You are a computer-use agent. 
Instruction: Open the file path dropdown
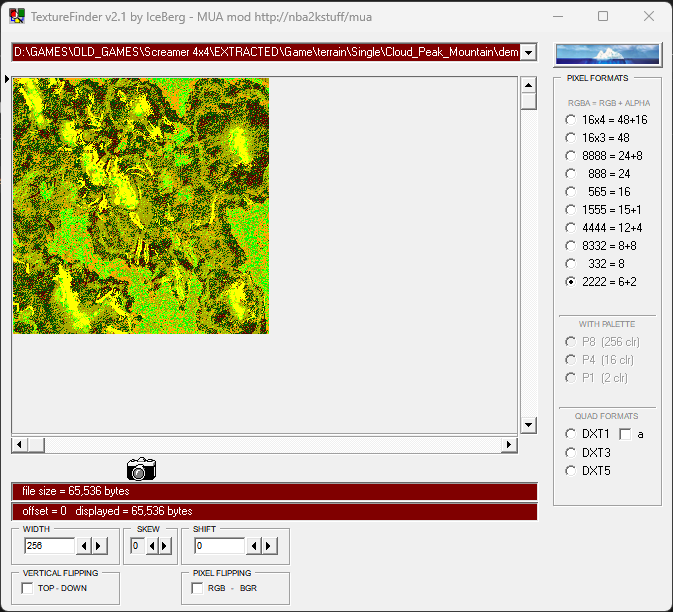[529, 52]
